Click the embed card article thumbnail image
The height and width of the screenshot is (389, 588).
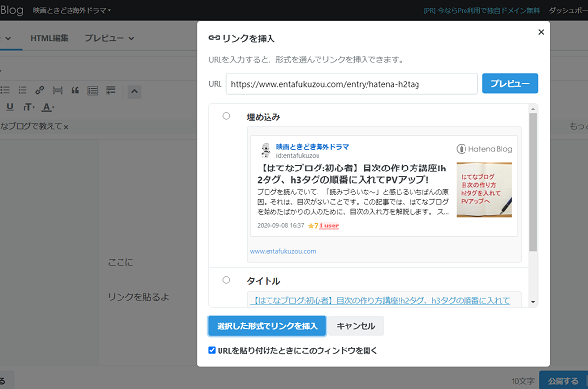click(x=484, y=189)
